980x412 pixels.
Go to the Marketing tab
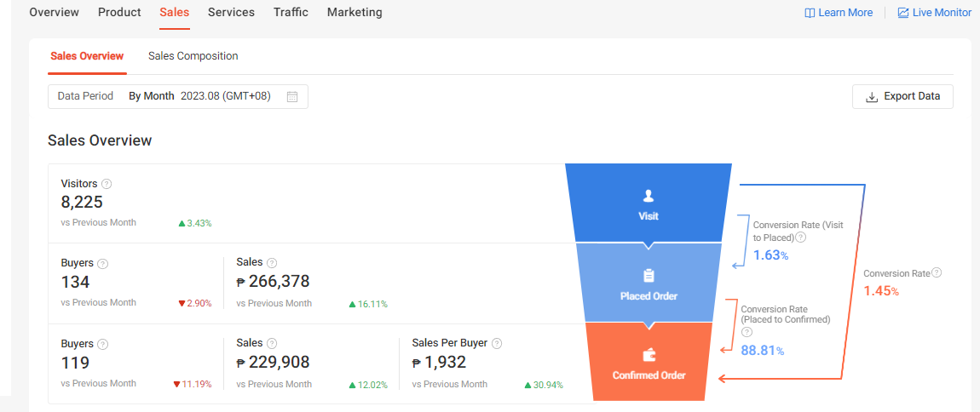355,13
